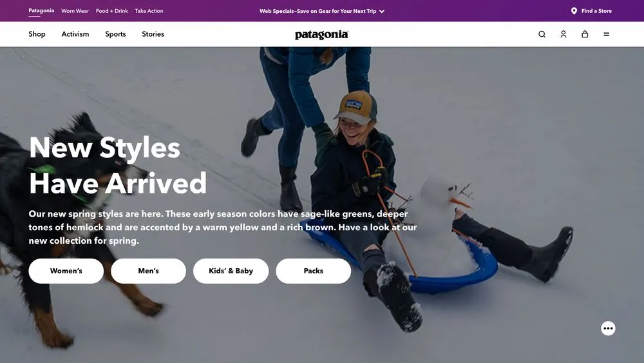Open the shopping bag icon
Viewport: 644px width, 363px height.
click(x=585, y=34)
